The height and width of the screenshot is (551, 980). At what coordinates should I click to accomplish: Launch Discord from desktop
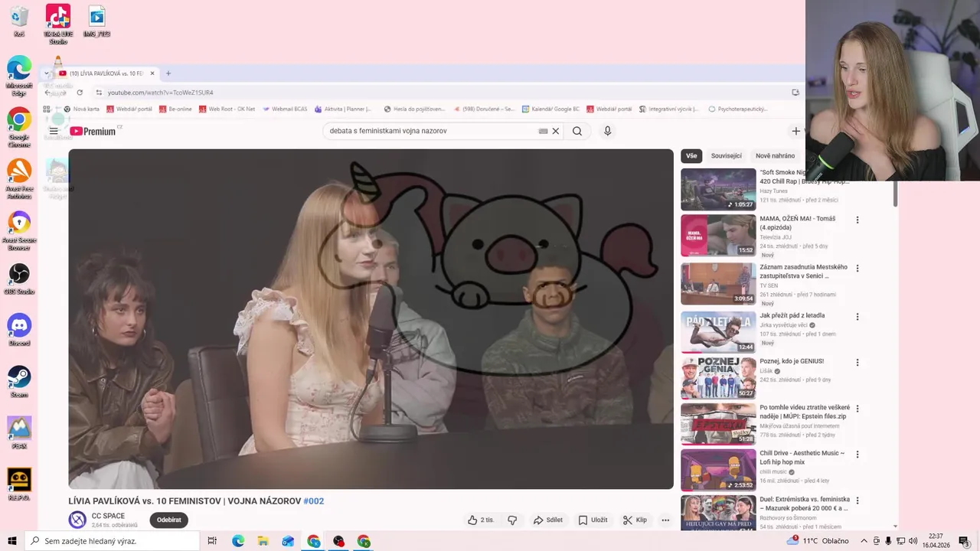19,331
